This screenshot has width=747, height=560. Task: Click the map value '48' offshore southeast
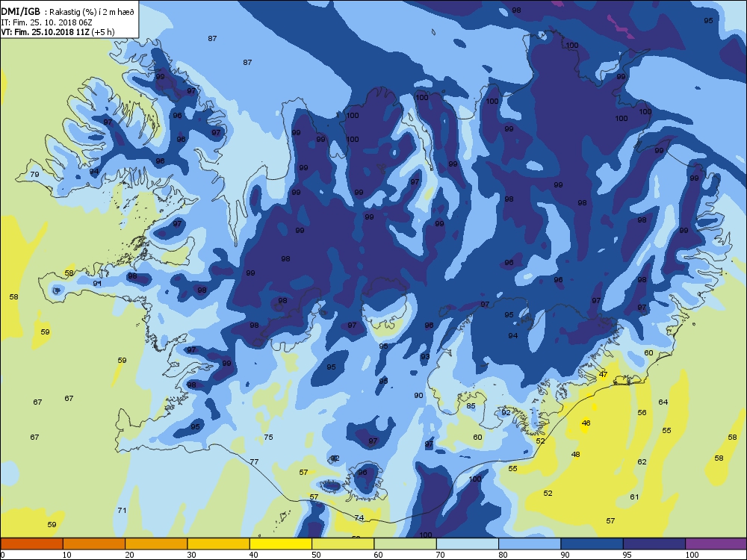click(575, 454)
